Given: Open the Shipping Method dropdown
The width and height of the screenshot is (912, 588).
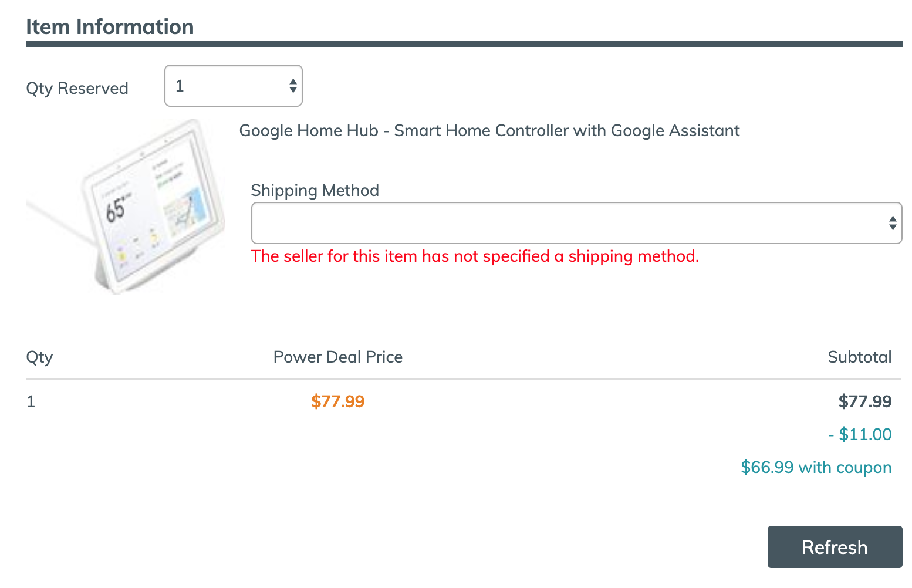Looking at the screenshot, I should [576, 223].
